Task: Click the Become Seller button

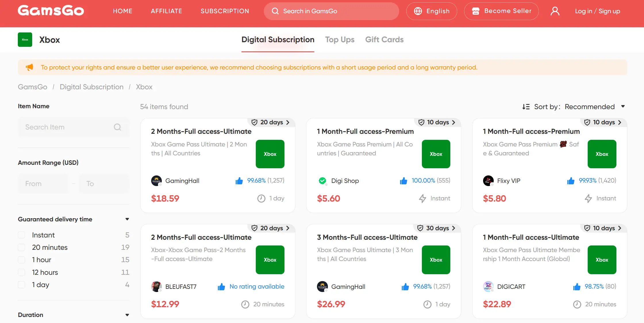Action: click(x=501, y=11)
